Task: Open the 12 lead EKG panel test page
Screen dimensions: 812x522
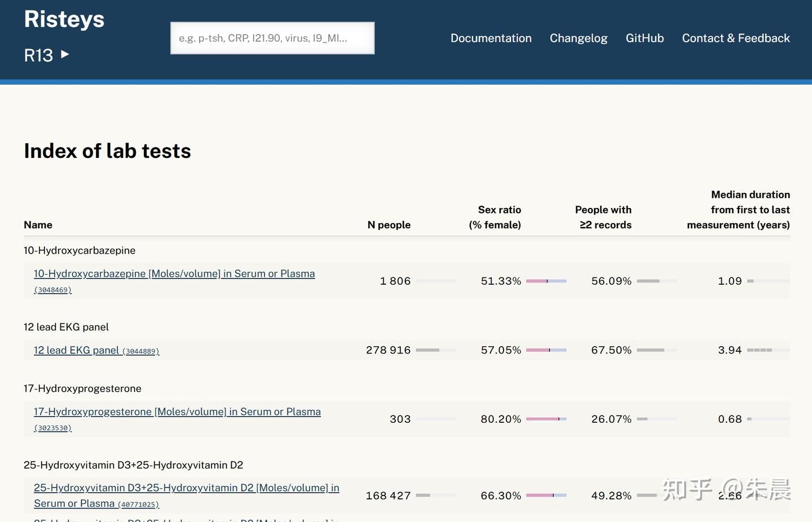Action: coord(76,350)
